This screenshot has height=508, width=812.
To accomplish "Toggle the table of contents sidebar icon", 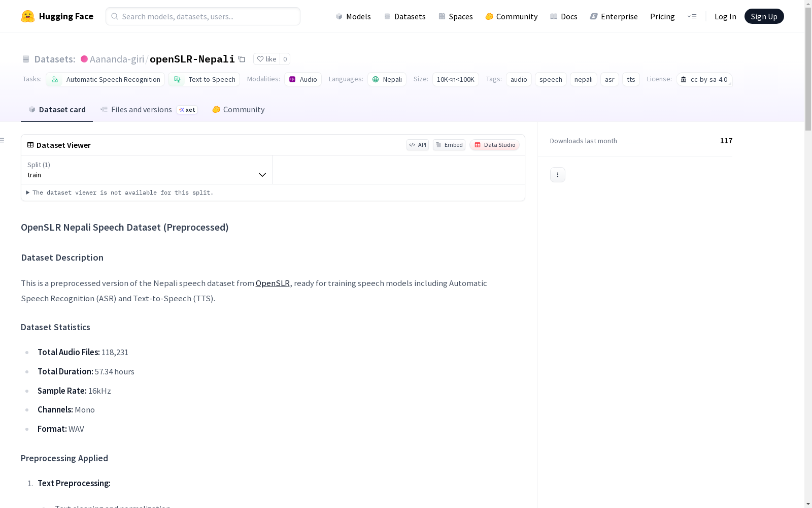I will pyautogui.click(x=3, y=140).
